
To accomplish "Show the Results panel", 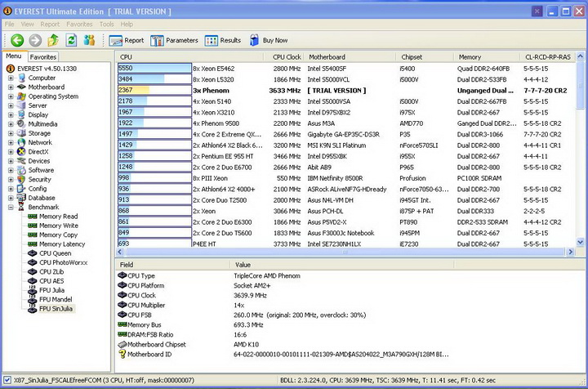I will point(223,40).
